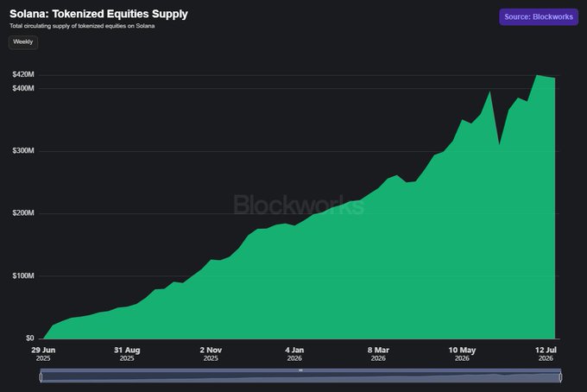This screenshot has height=392, width=587.
Task: Click the $420M y-axis label
Action: (23, 74)
